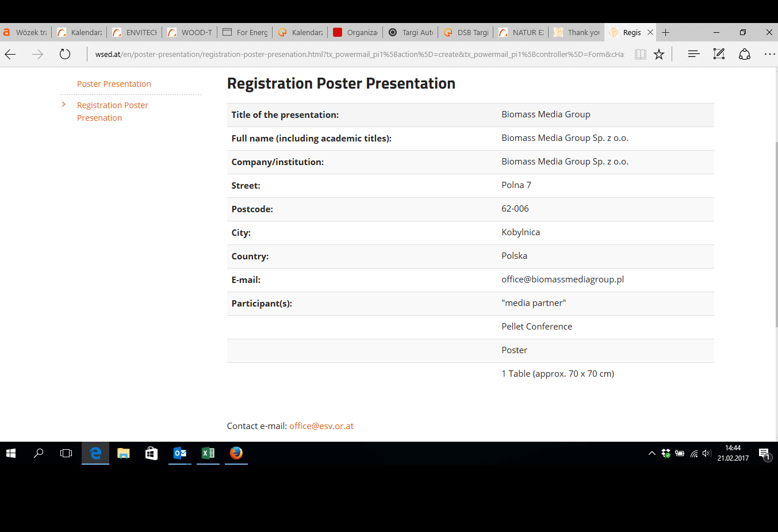778x532 pixels.
Task: Open the More actions ellipsis menu
Action: (x=769, y=54)
